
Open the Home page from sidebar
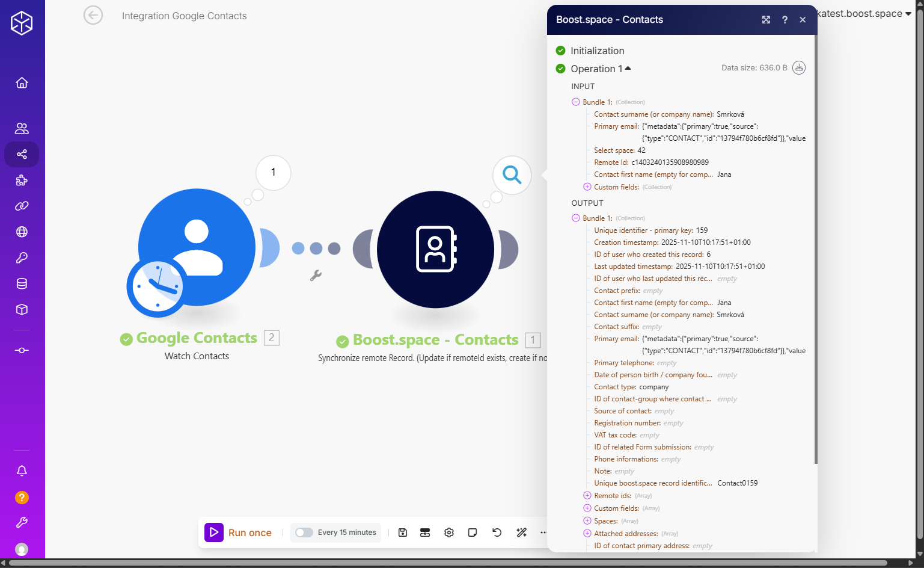click(22, 82)
